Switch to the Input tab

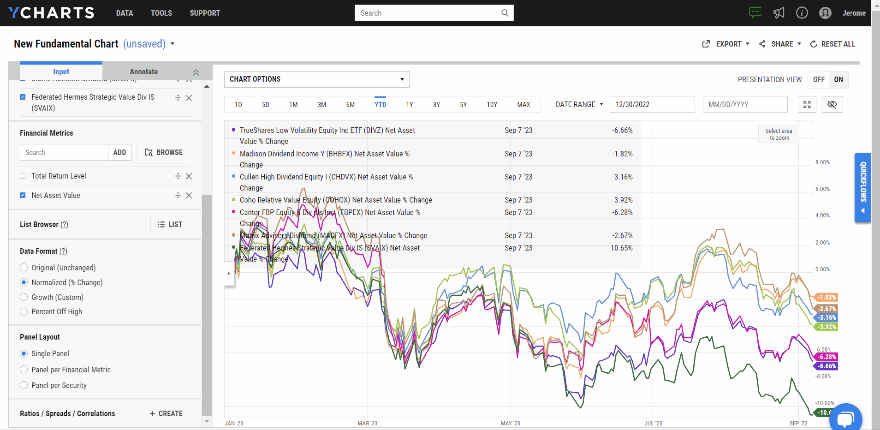click(x=61, y=72)
